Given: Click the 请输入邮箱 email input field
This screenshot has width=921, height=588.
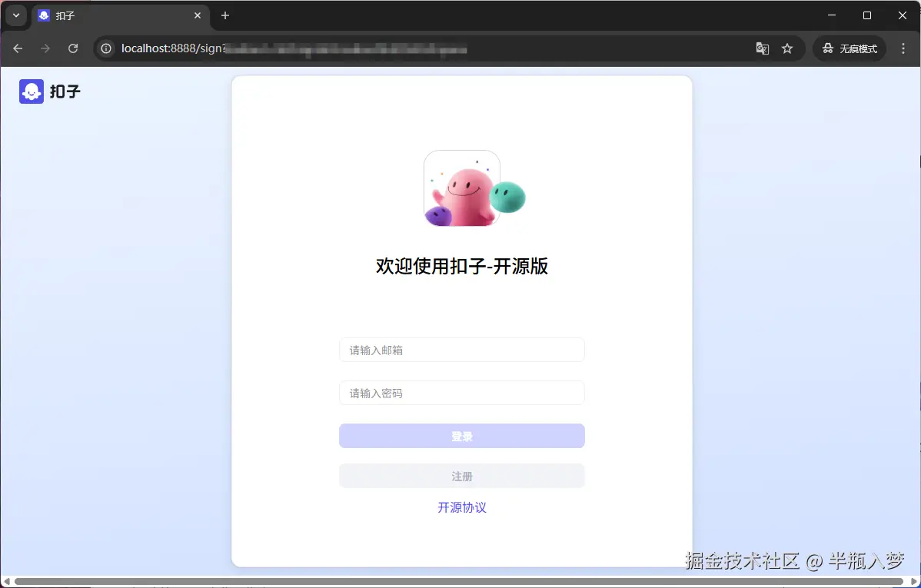Looking at the screenshot, I should [x=461, y=350].
